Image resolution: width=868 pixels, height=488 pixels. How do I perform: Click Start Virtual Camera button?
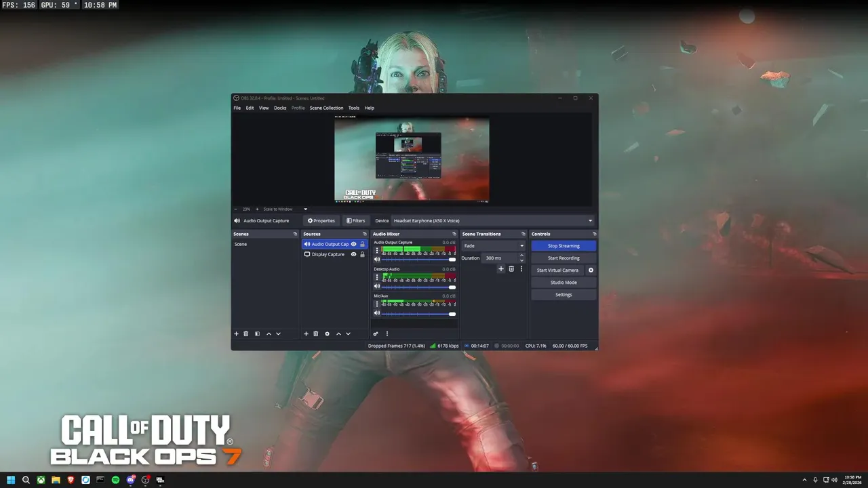557,270
